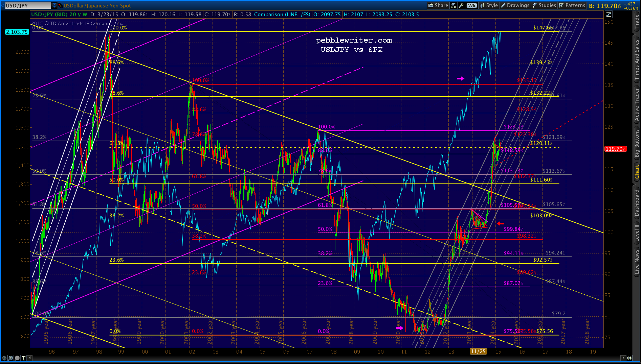This screenshot has width=641, height=364.
Task: Open the Live News side tab
Action: pyautogui.click(x=637, y=262)
